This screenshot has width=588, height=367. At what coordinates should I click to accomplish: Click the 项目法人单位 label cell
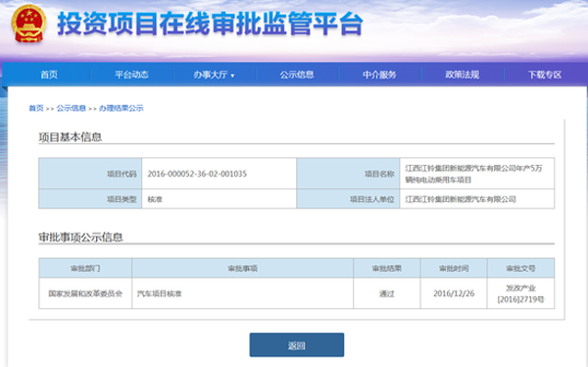(348, 199)
